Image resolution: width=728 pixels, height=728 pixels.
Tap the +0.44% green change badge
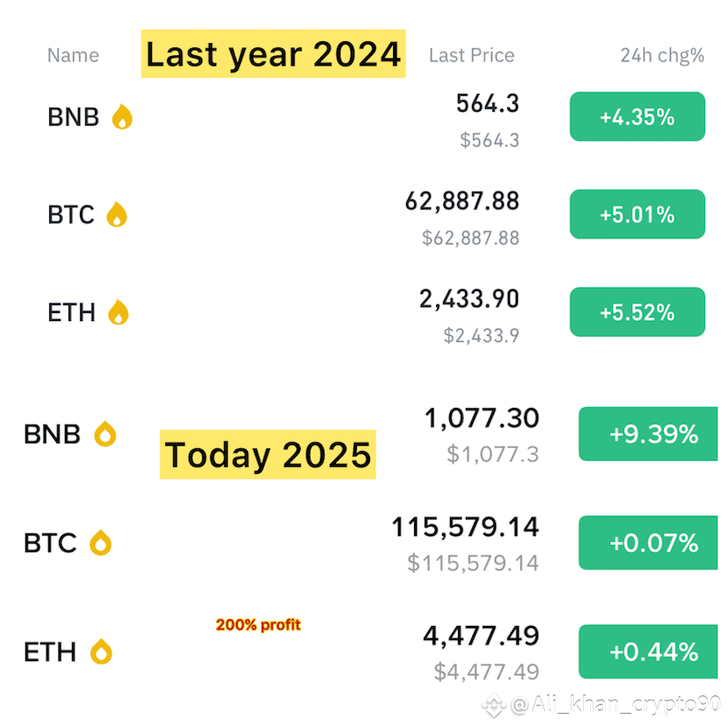tap(649, 652)
